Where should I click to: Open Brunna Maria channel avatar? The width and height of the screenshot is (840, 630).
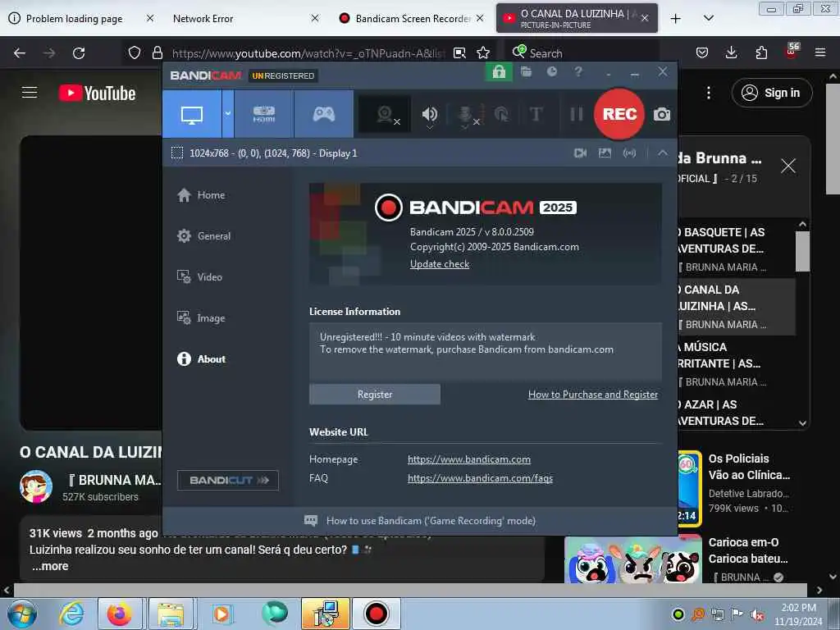(x=36, y=487)
